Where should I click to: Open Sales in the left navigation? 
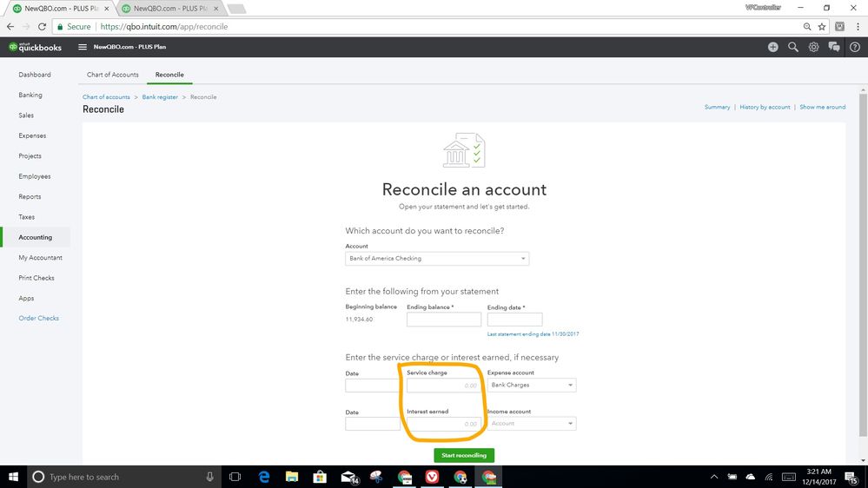point(26,115)
